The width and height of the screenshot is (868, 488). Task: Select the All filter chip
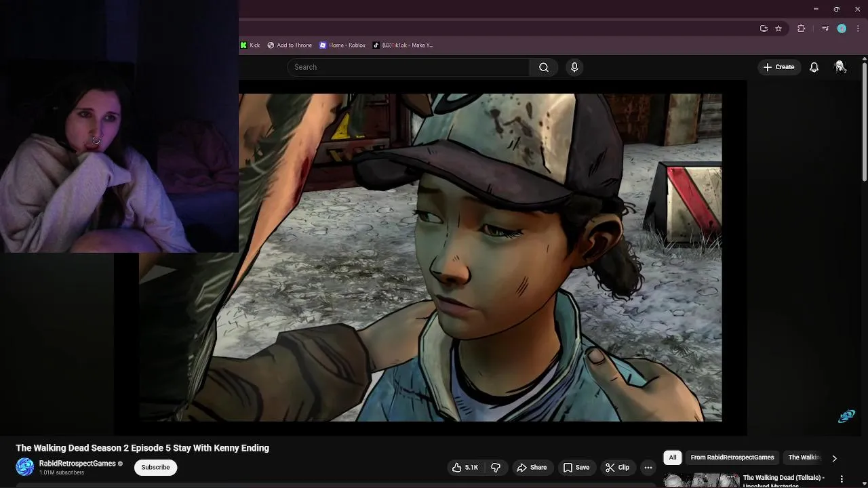coord(673,457)
